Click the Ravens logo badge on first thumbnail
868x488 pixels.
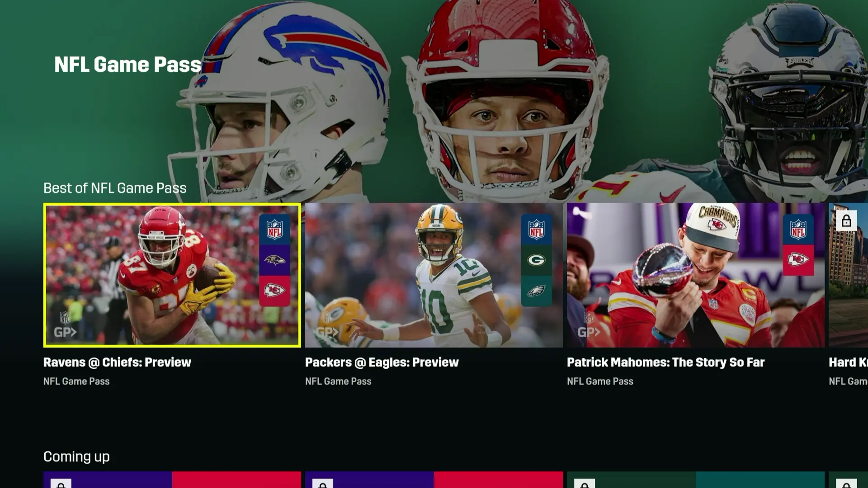(274, 260)
